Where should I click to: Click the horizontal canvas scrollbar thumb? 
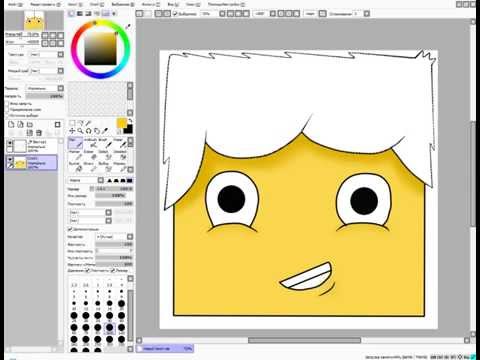[304, 340]
